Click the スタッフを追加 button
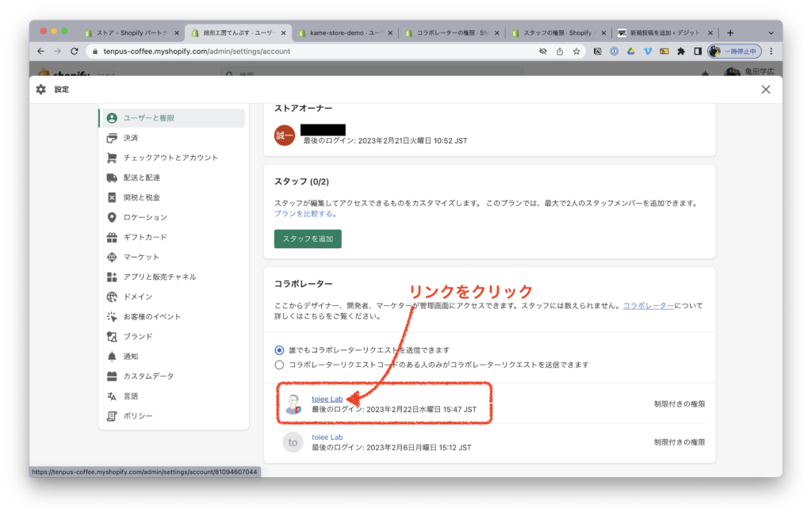The height and width of the screenshot is (516, 812). 308,239
